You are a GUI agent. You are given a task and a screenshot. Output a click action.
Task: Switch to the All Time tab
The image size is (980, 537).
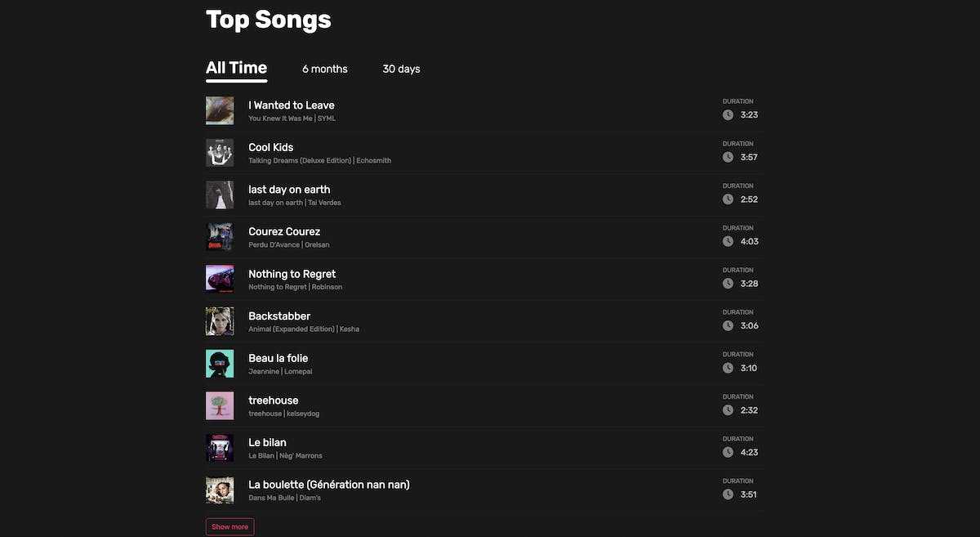(x=236, y=69)
